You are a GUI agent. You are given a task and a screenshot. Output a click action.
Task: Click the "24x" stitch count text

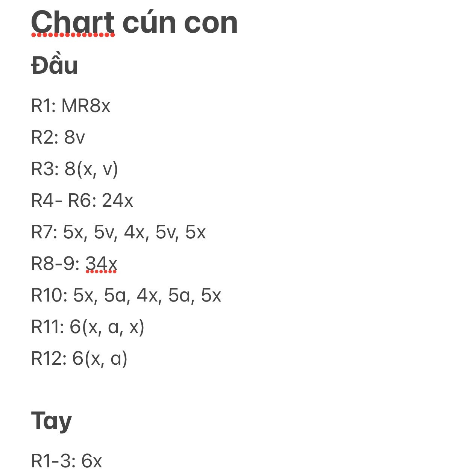[118, 200]
